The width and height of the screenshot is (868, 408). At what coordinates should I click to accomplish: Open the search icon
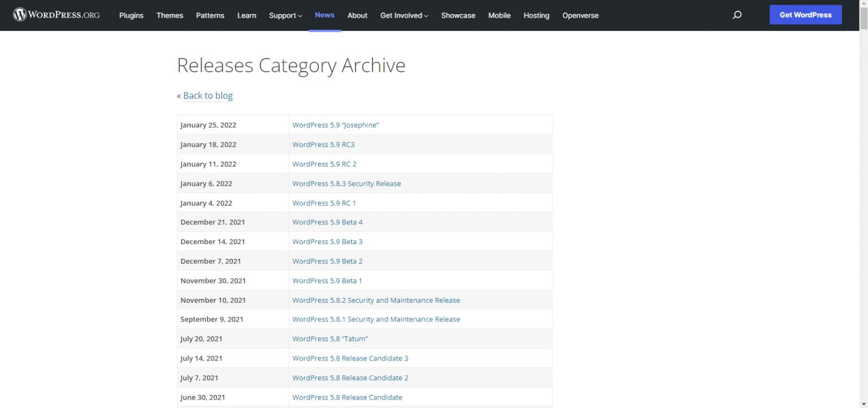pos(737,15)
